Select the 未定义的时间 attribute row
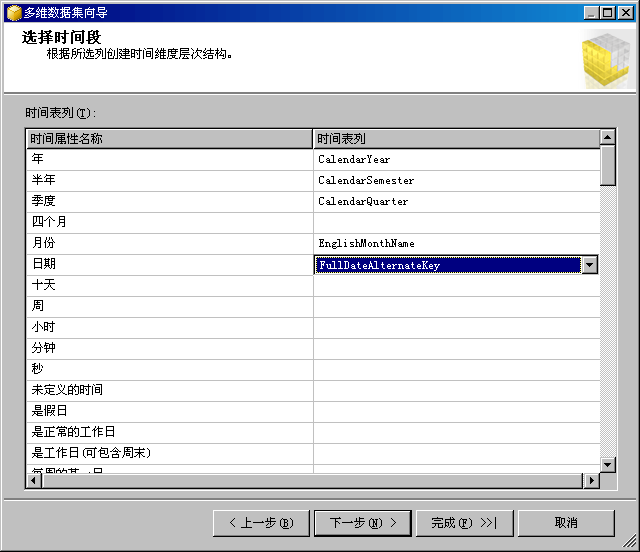 (169, 391)
